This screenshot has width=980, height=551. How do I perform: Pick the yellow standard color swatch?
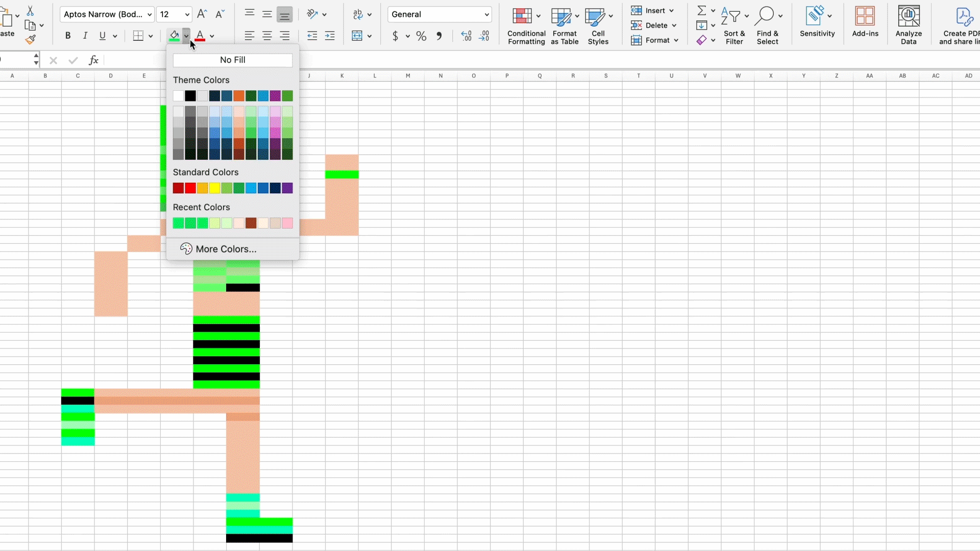point(214,188)
